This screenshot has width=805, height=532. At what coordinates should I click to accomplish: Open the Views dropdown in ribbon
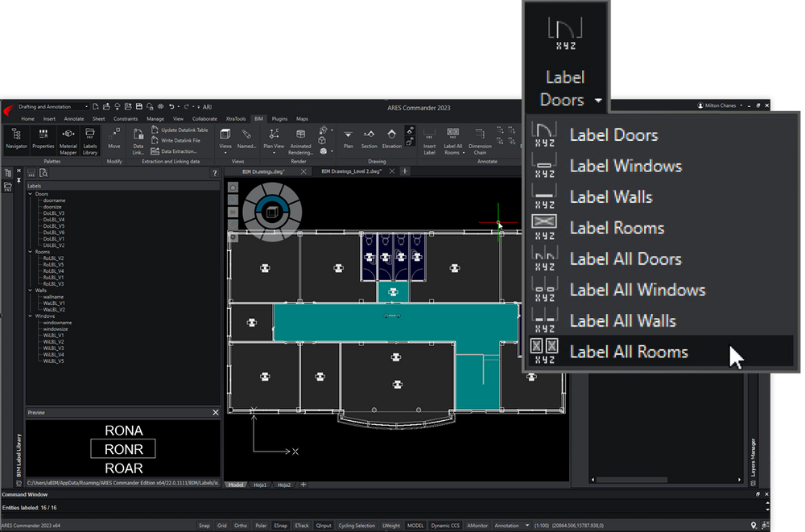point(225,152)
